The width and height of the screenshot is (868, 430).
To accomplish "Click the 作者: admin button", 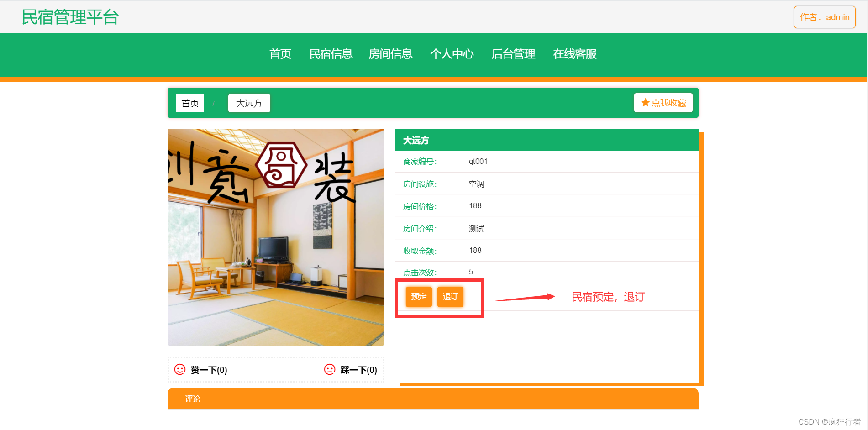I will pyautogui.click(x=825, y=17).
